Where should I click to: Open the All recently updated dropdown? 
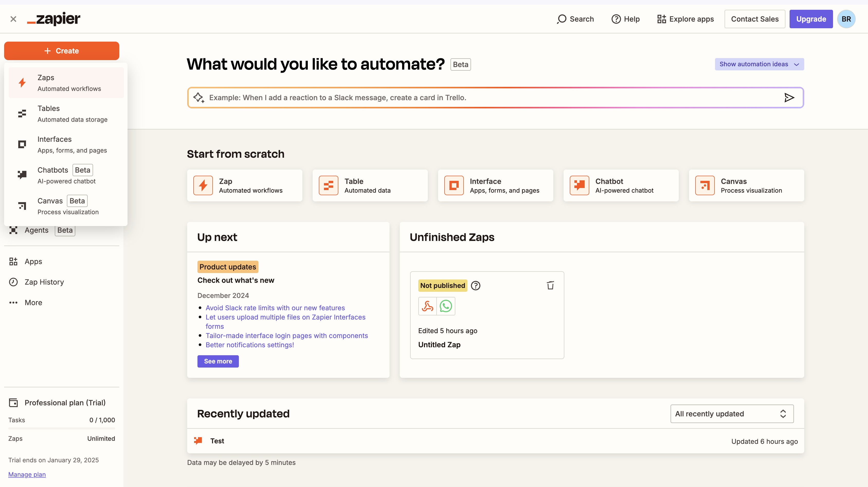point(732,414)
